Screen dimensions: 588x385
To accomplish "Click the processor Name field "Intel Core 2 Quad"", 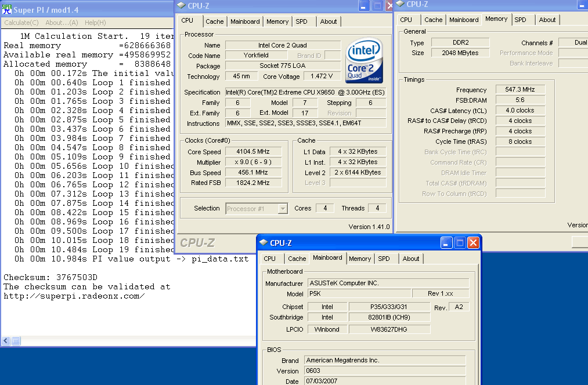I will pyautogui.click(x=283, y=45).
